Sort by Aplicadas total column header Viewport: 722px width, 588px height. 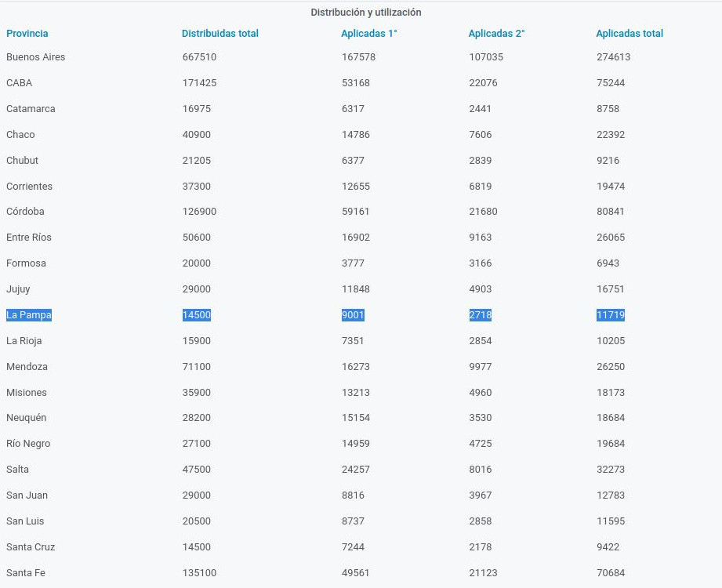click(x=629, y=34)
